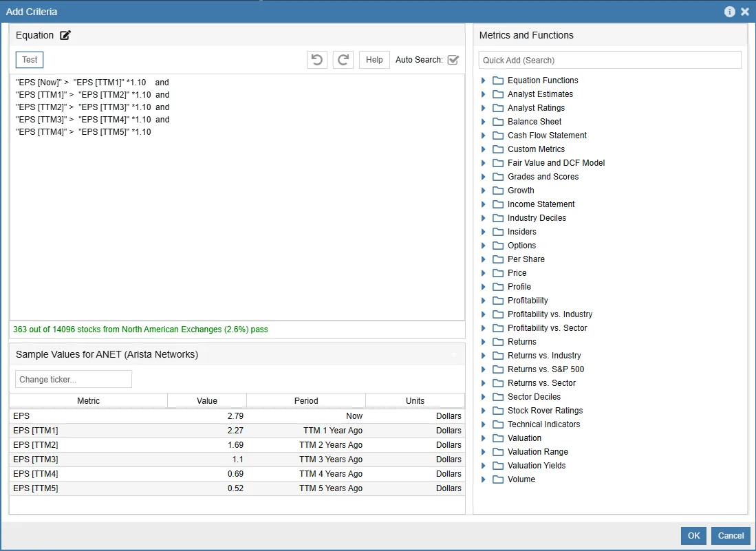Image resolution: width=756 pixels, height=551 pixels.
Task: Select Returns vs. Sector folder icon
Action: pos(498,383)
